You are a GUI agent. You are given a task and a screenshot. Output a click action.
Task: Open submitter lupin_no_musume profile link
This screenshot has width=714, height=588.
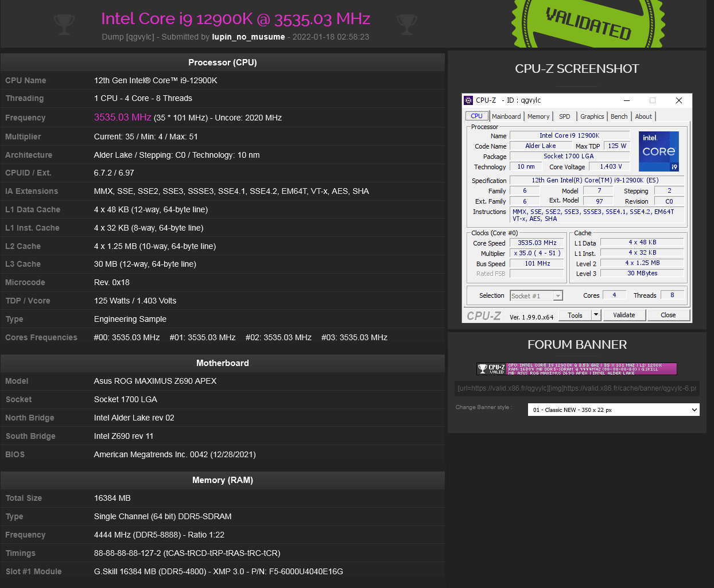point(249,37)
